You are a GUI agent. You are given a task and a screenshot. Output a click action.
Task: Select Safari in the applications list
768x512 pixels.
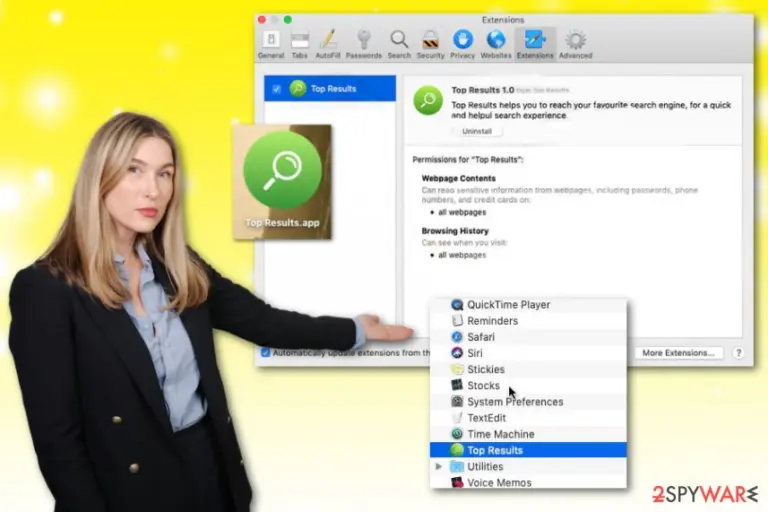(x=528, y=337)
